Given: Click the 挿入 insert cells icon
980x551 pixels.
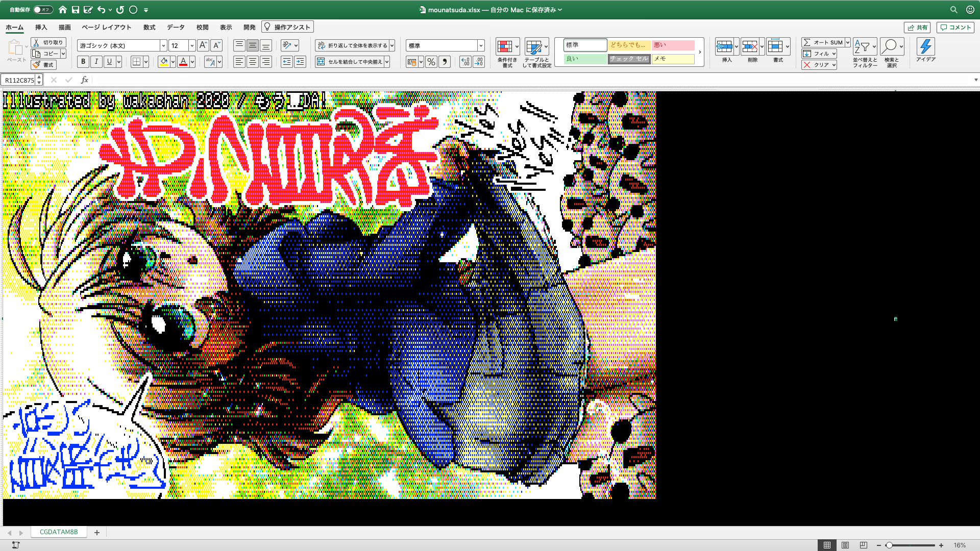Looking at the screenshot, I should 724,46.
